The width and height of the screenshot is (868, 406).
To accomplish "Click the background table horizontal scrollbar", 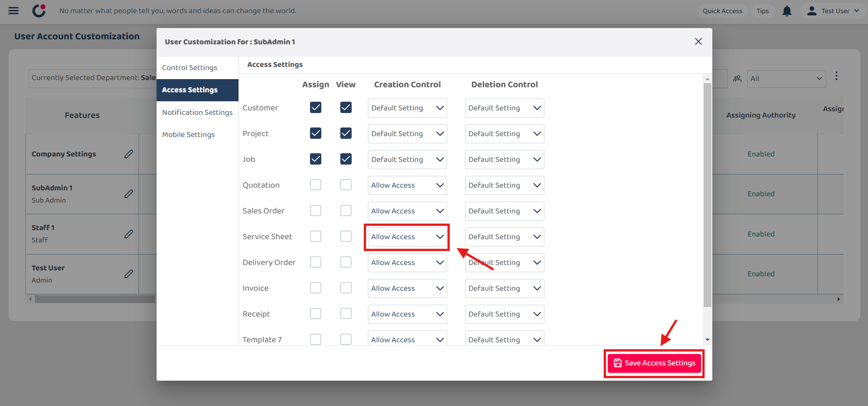I will [x=95, y=299].
